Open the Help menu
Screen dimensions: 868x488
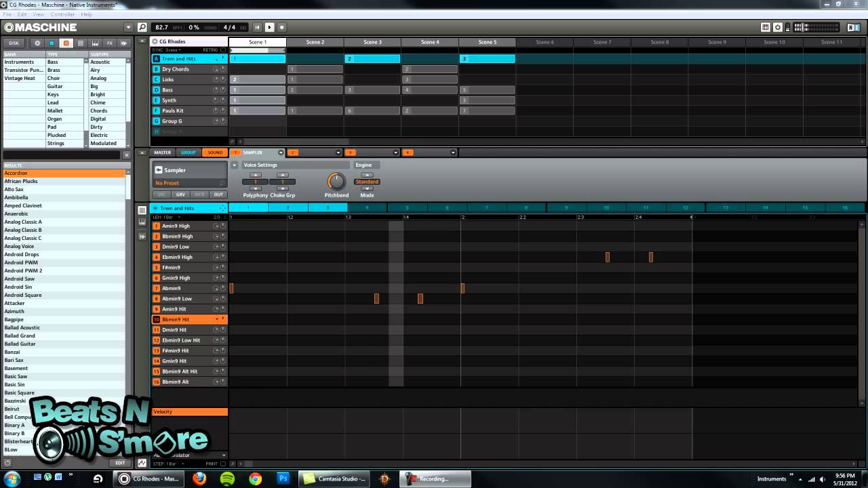86,14
